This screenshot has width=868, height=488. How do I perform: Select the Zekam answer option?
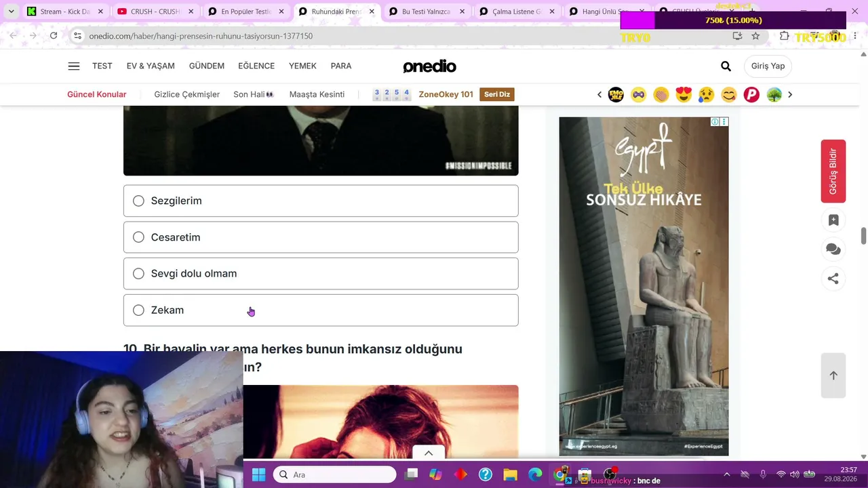point(321,310)
